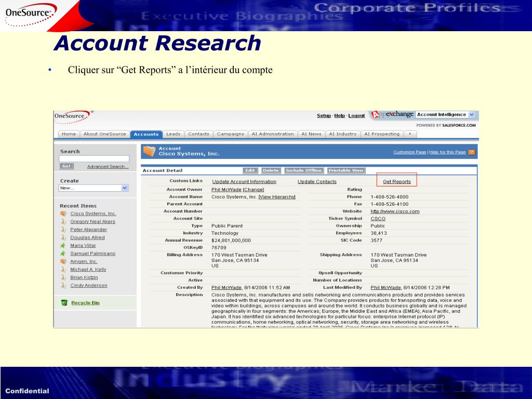Image resolution: width=532 pixels, height=399 pixels.
Task: Show more tabs using the arrow tab
Action: pos(410,134)
